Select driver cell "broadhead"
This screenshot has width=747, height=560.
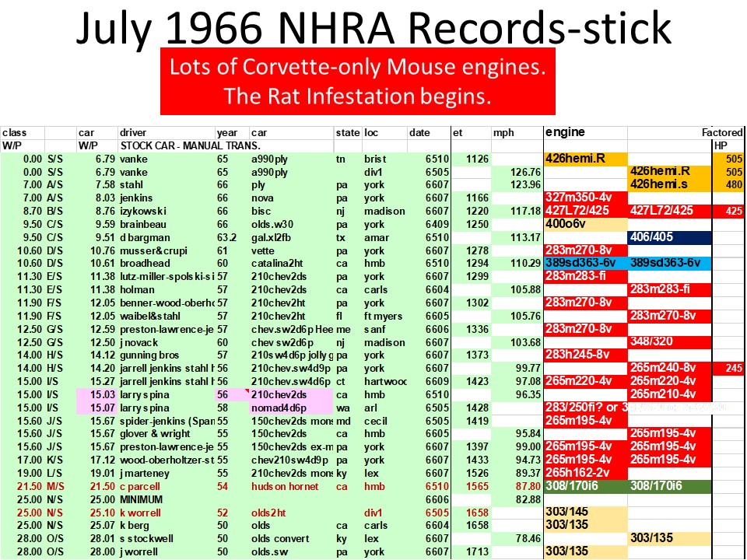click(145, 264)
